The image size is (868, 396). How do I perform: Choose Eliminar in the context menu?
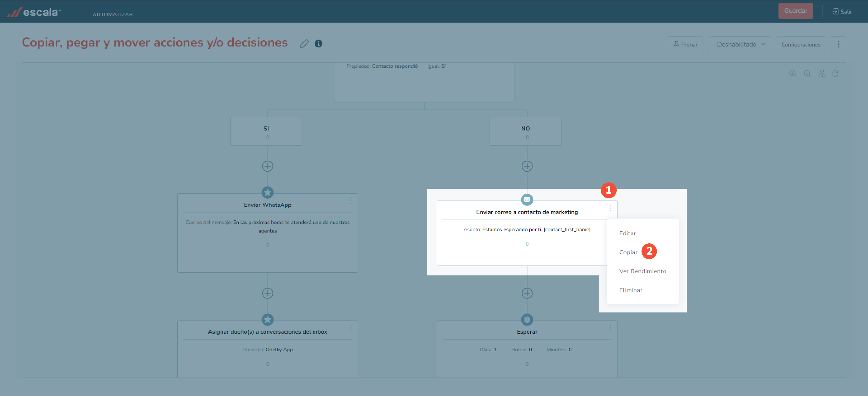coord(630,290)
